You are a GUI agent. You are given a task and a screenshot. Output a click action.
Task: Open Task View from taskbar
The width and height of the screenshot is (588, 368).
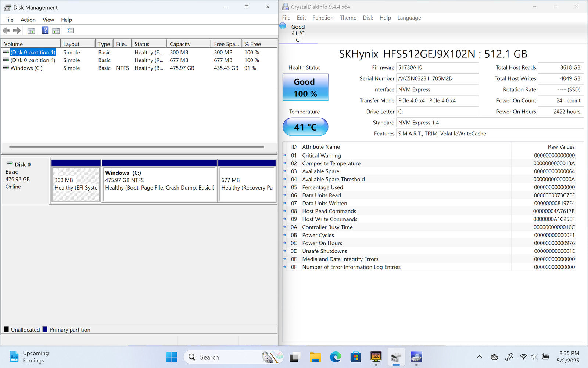295,357
